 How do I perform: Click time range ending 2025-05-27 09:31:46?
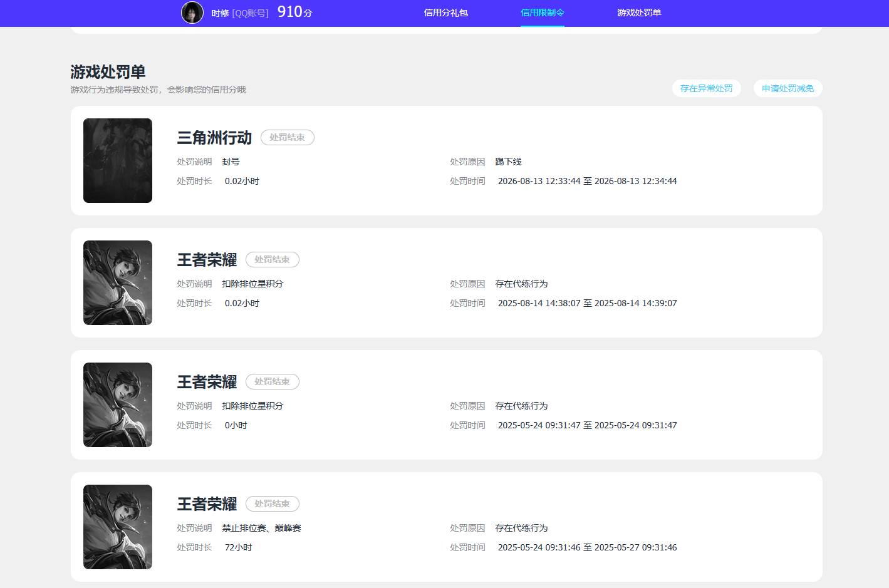coord(587,547)
